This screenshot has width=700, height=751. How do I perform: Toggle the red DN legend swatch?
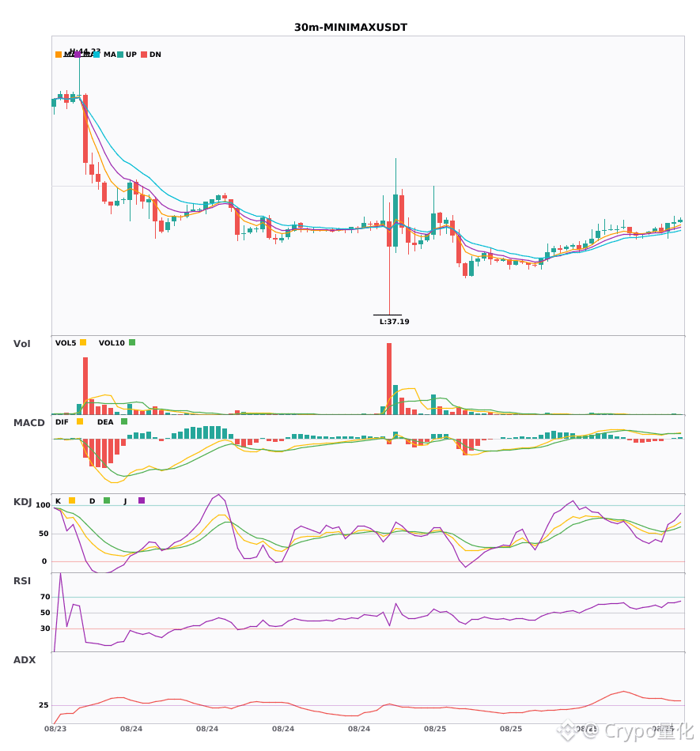tap(144, 55)
